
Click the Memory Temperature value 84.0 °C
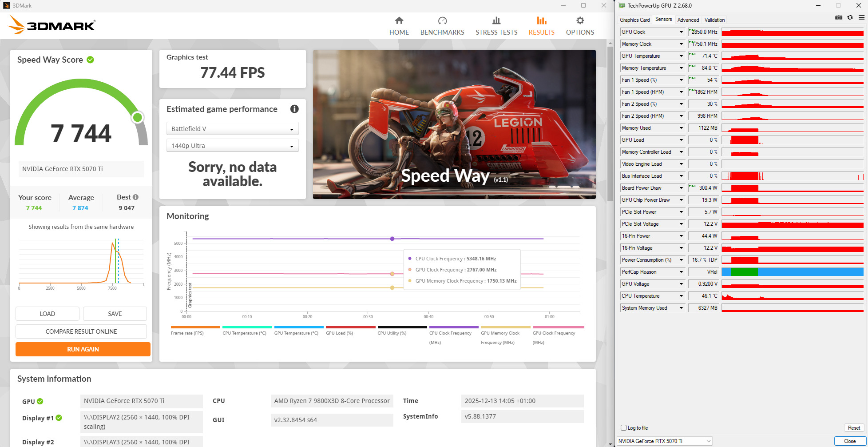[x=703, y=68]
